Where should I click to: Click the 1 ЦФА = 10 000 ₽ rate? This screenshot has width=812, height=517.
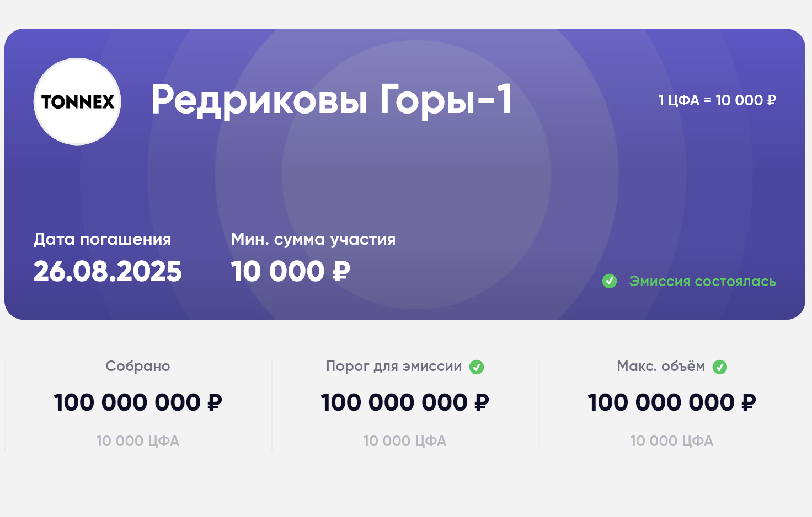click(x=717, y=100)
